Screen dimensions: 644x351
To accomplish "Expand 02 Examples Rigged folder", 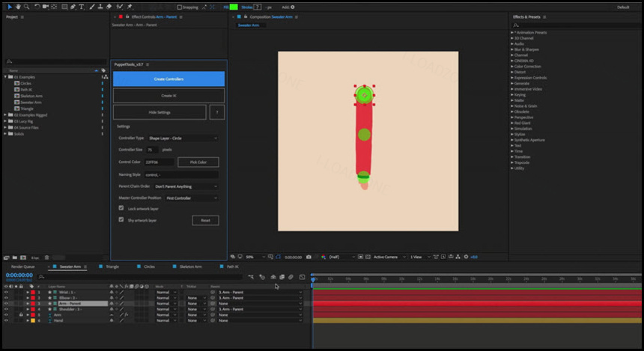I will coord(5,115).
